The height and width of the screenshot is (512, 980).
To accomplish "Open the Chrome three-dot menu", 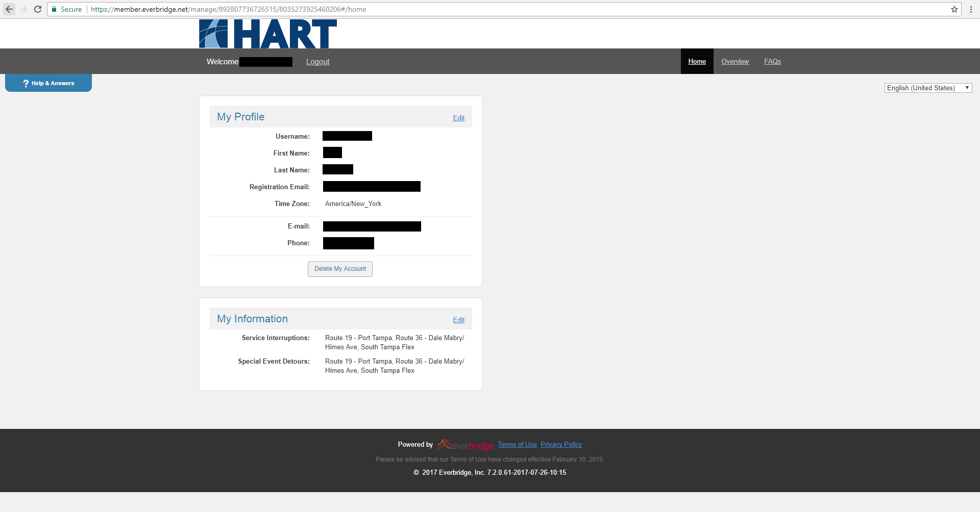I will tap(970, 9).
